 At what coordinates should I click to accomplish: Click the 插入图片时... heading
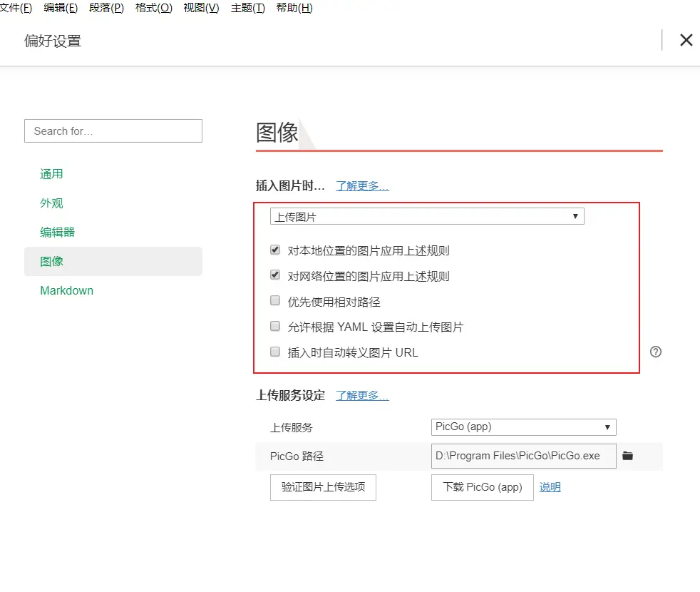pyautogui.click(x=290, y=186)
